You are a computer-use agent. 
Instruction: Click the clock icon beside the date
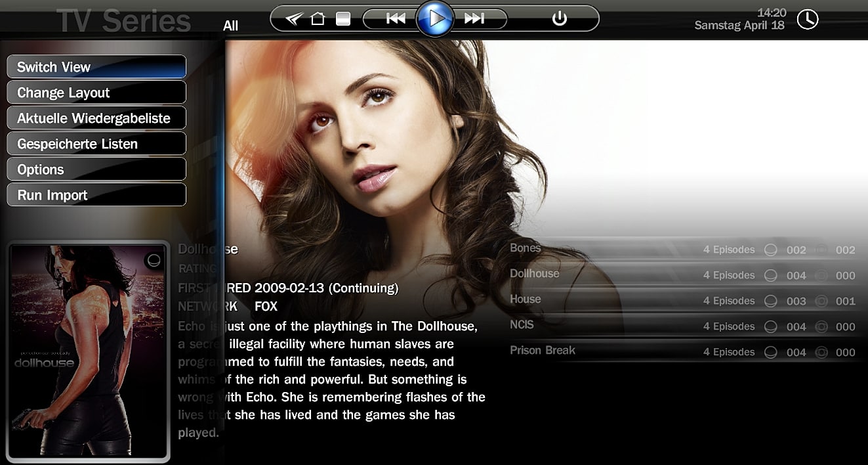(808, 19)
